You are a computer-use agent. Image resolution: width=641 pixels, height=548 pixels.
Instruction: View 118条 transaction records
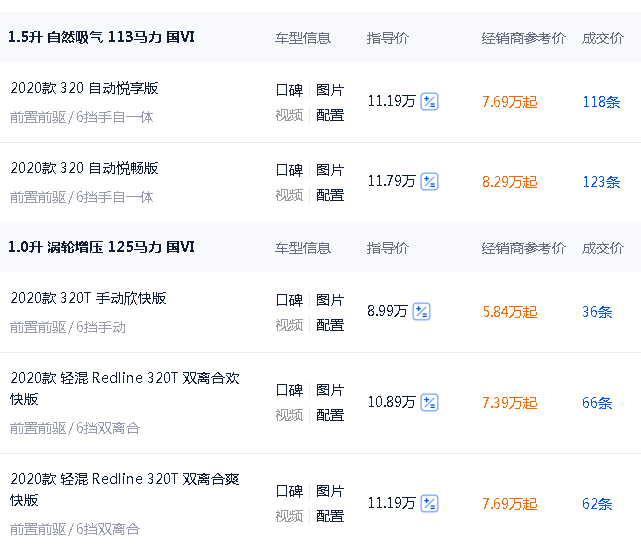[601, 102]
